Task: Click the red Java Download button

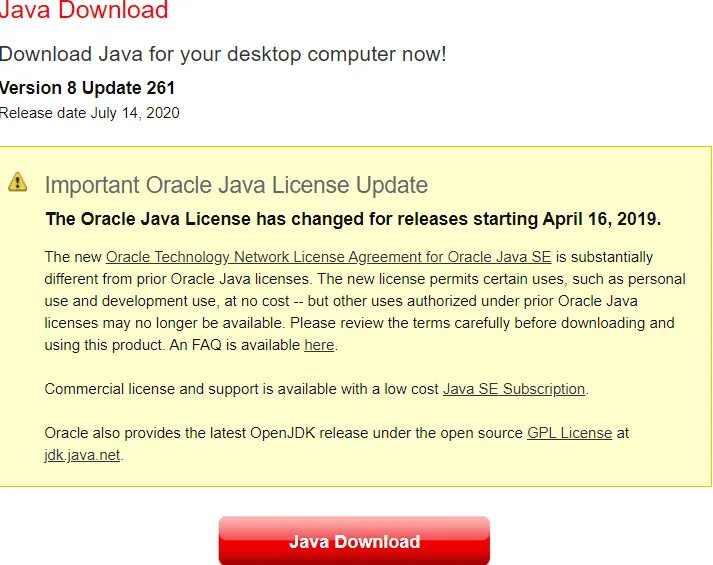Action: (354, 541)
